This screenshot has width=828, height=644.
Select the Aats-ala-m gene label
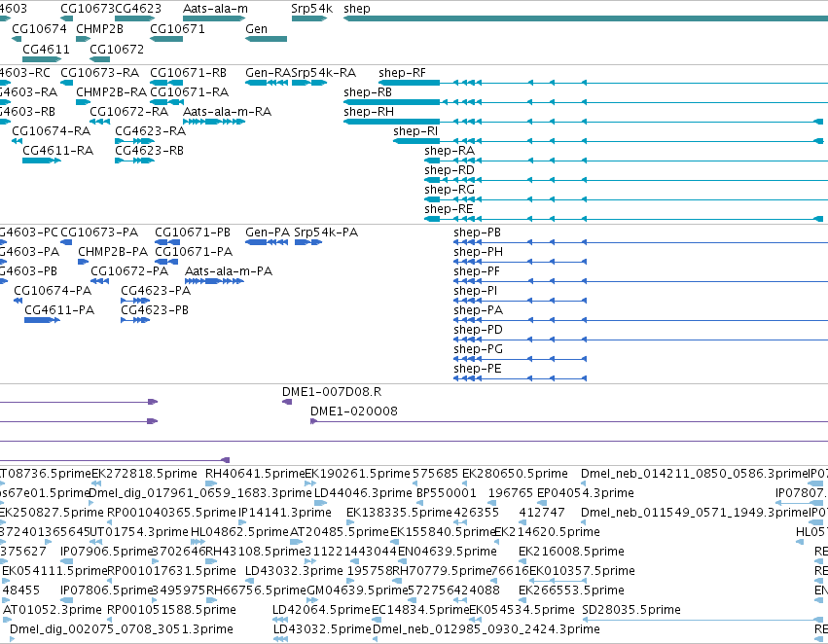click(x=215, y=9)
